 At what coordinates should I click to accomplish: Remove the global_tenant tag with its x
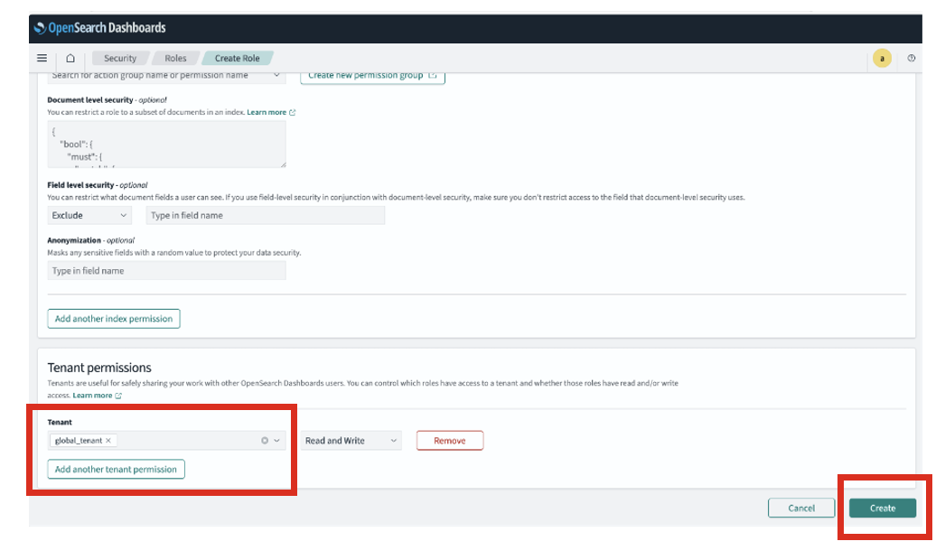(108, 441)
